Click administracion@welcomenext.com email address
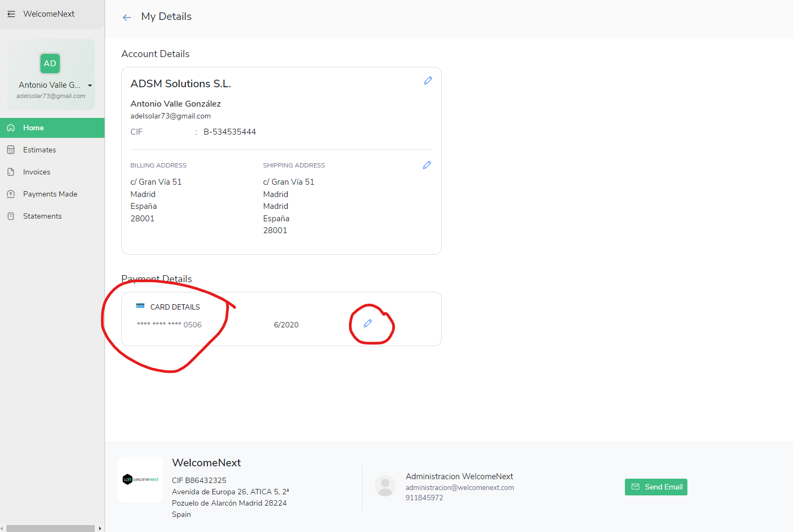Image resolution: width=793 pixels, height=532 pixels. click(460, 487)
